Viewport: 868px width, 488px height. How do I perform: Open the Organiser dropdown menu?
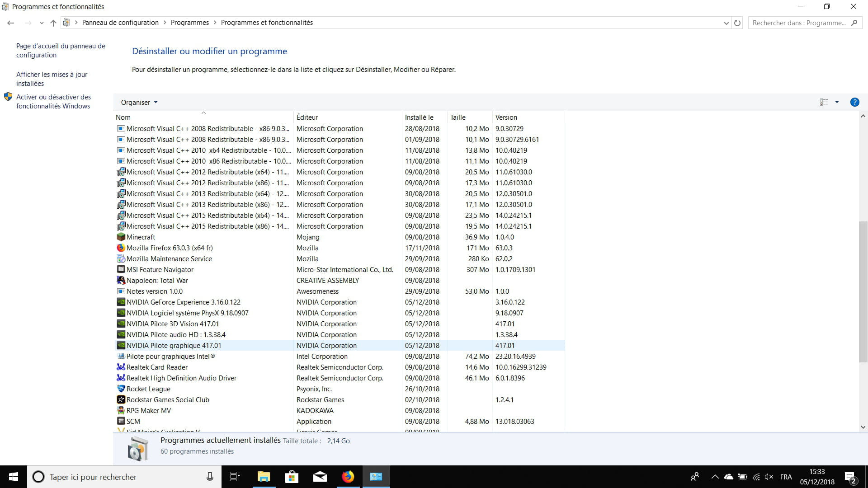[x=139, y=102]
